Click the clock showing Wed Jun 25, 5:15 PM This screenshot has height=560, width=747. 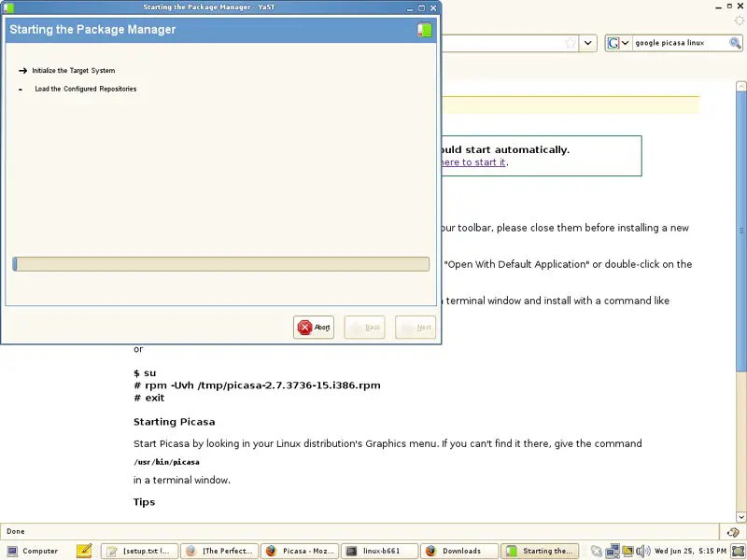pyautogui.click(x=690, y=551)
